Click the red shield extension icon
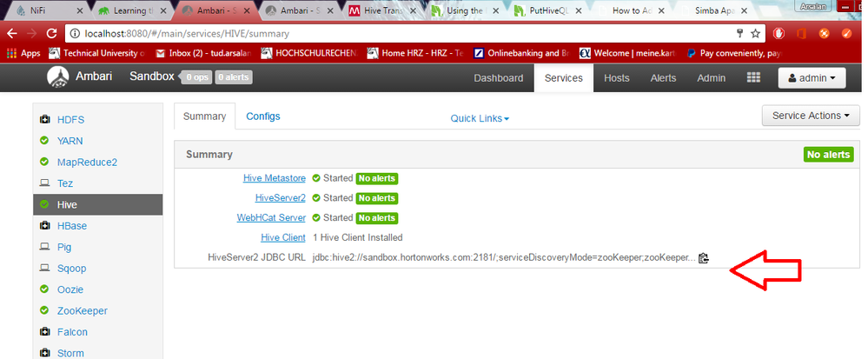This screenshot has width=868, height=359. [x=779, y=34]
